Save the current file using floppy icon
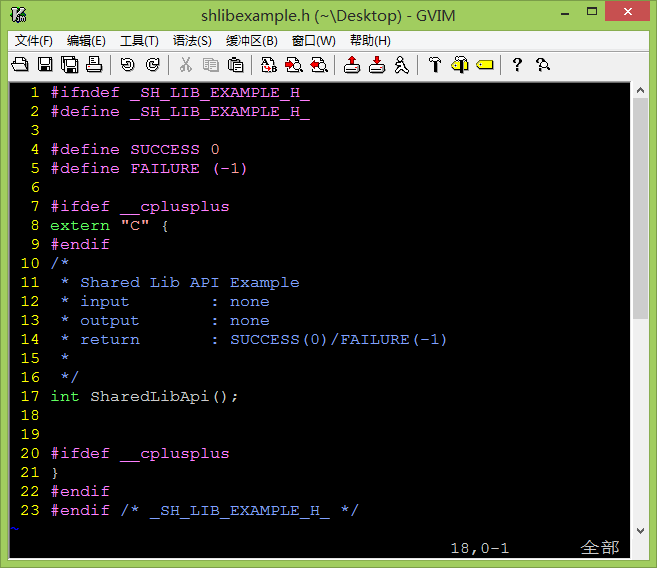The width and height of the screenshot is (657, 568). (x=45, y=65)
